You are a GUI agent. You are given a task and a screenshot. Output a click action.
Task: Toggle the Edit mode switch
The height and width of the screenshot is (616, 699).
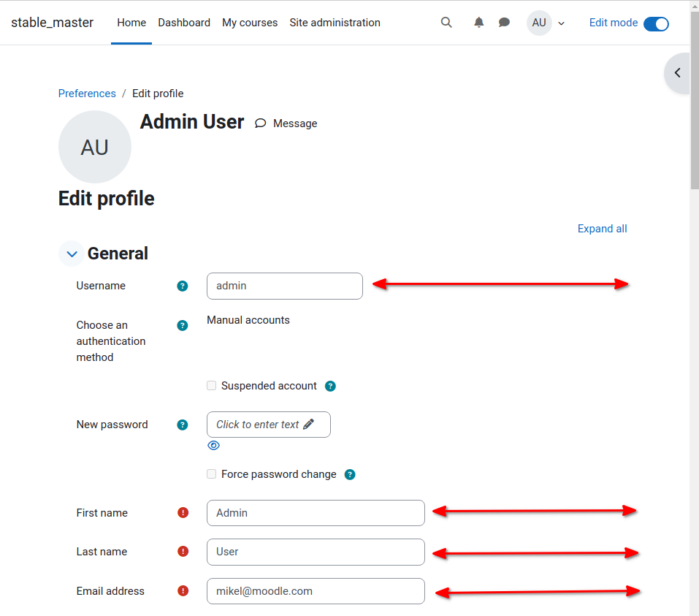coord(656,23)
